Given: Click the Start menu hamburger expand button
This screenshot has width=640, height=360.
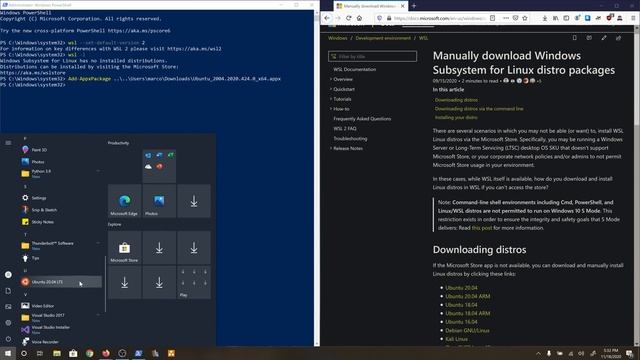Looking at the screenshot, I should pyautogui.click(x=8, y=142).
